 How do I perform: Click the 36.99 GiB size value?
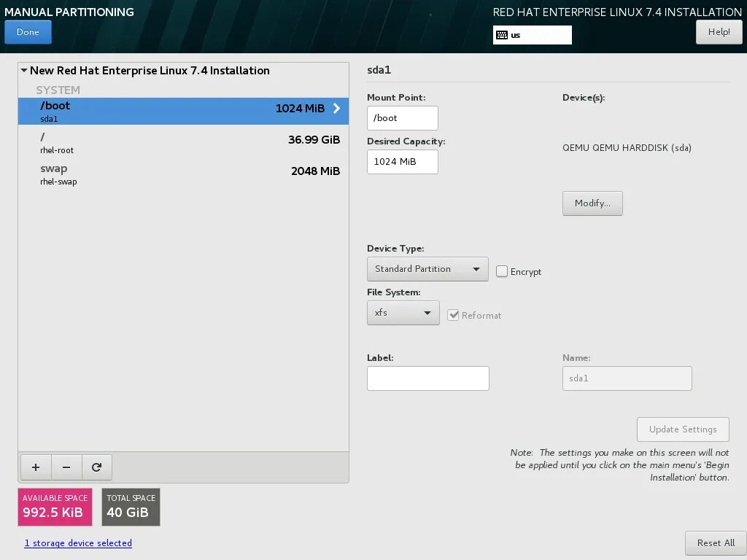click(314, 139)
